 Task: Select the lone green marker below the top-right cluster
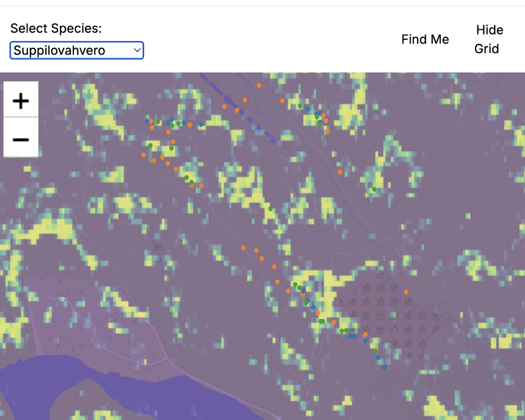(374, 189)
